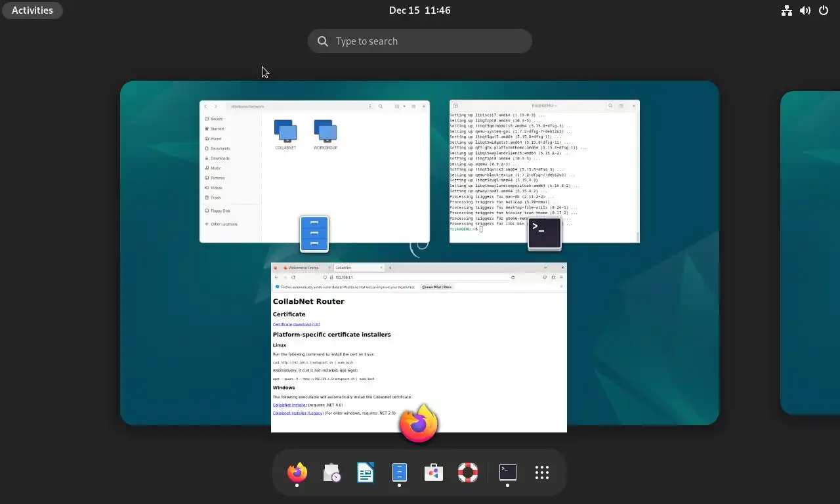Image resolution: width=840 pixels, height=504 pixels.
Task: Select Home in Files sidebar
Action: 230,138
